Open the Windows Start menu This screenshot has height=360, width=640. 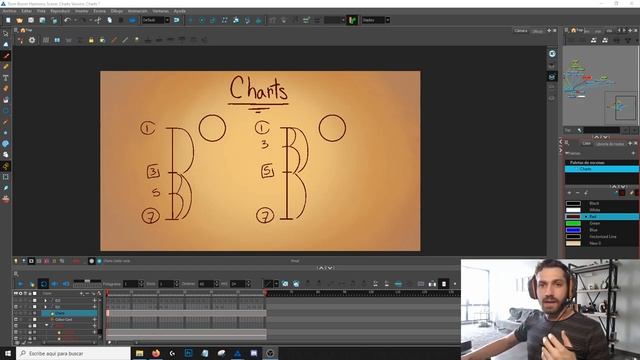[8, 353]
